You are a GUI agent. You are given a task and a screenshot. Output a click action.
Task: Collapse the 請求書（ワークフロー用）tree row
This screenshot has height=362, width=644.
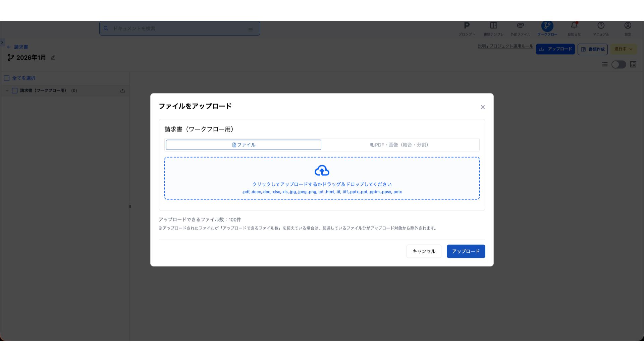7,91
